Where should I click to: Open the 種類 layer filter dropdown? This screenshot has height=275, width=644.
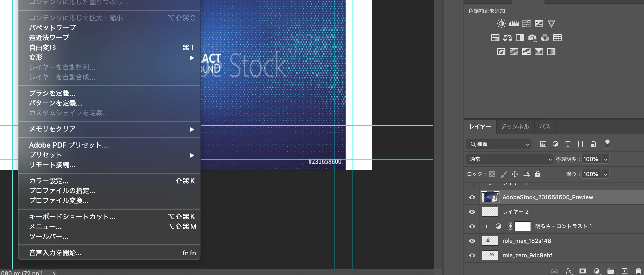coord(498,144)
